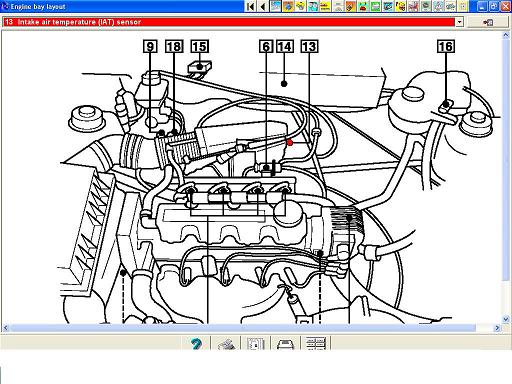Click the exit door button beside the dropdown
The height and width of the screenshot is (384, 512).
click(488, 22)
